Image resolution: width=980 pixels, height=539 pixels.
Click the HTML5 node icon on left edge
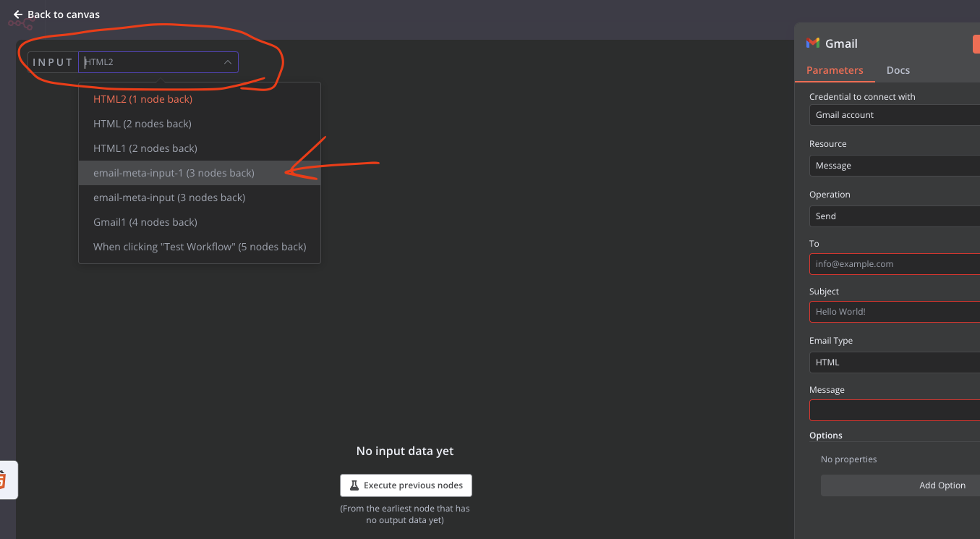7,480
